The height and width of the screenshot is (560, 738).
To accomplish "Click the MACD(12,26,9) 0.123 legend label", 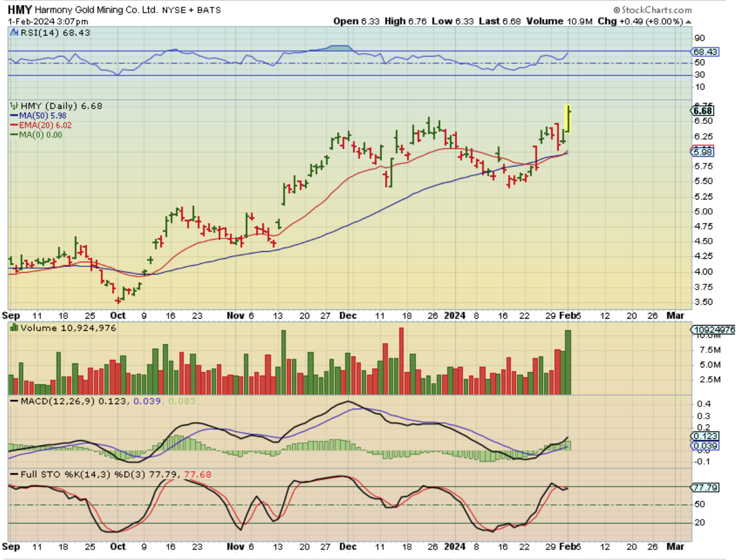I will (x=73, y=401).
